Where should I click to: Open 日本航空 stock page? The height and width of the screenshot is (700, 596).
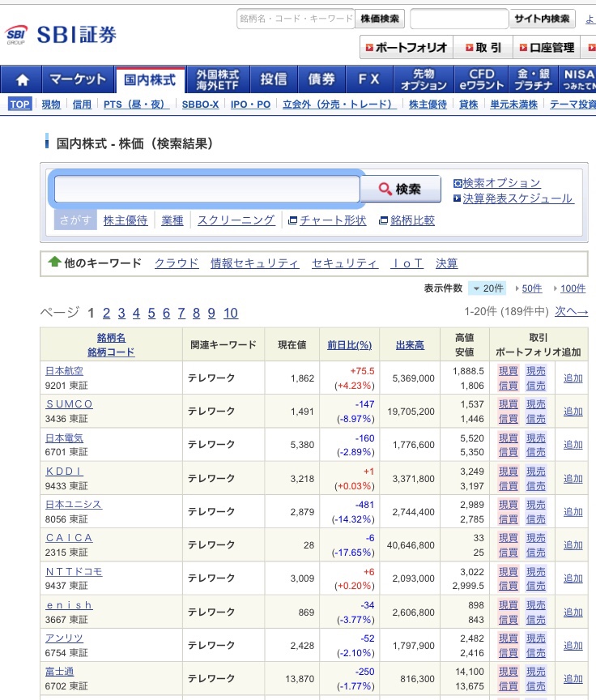click(x=64, y=370)
